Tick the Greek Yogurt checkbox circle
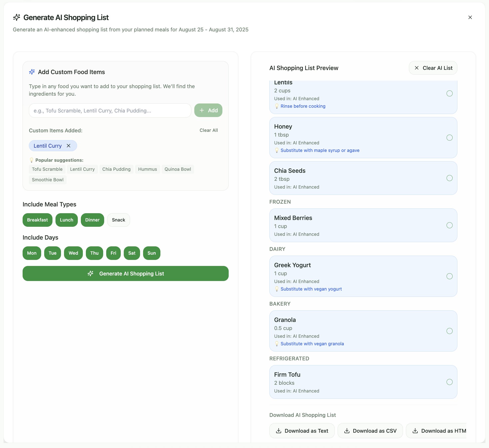The image size is (489, 448). pyautogui.click(x=449, y=276)
